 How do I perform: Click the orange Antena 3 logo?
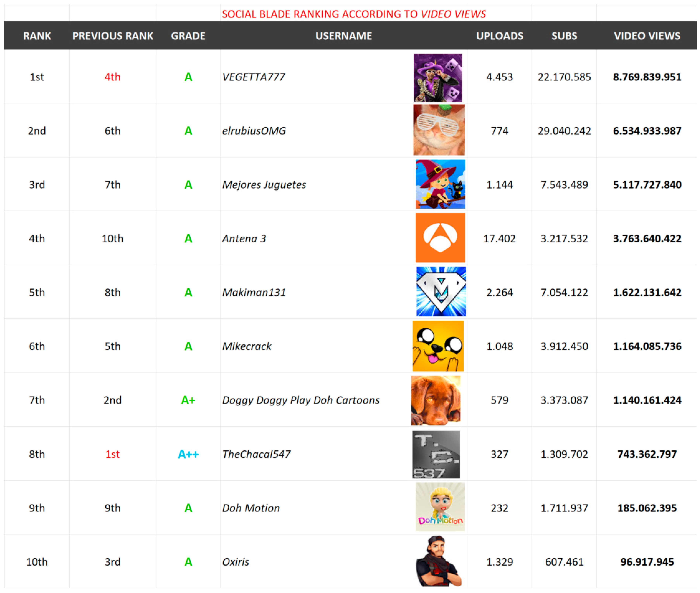pyautogui.click(x=440, y=238)
